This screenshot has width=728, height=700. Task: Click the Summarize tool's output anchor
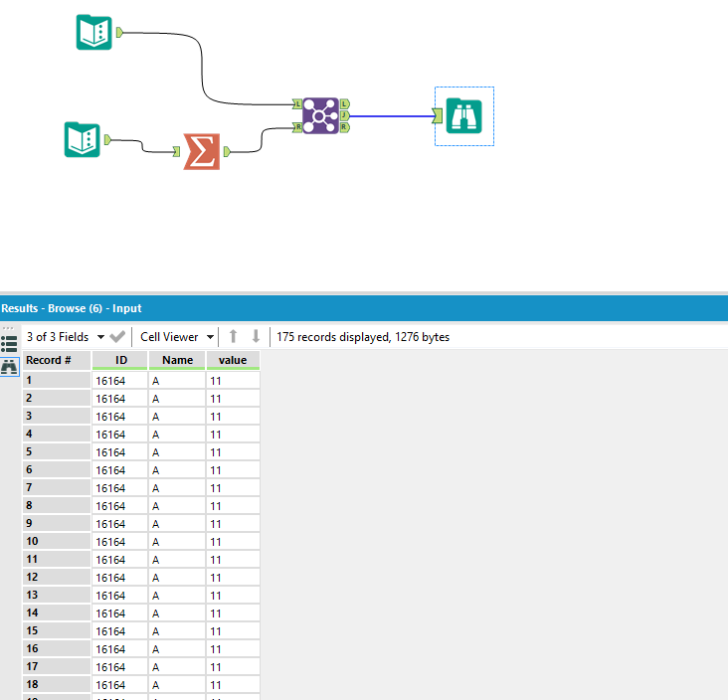click(227, 152)
